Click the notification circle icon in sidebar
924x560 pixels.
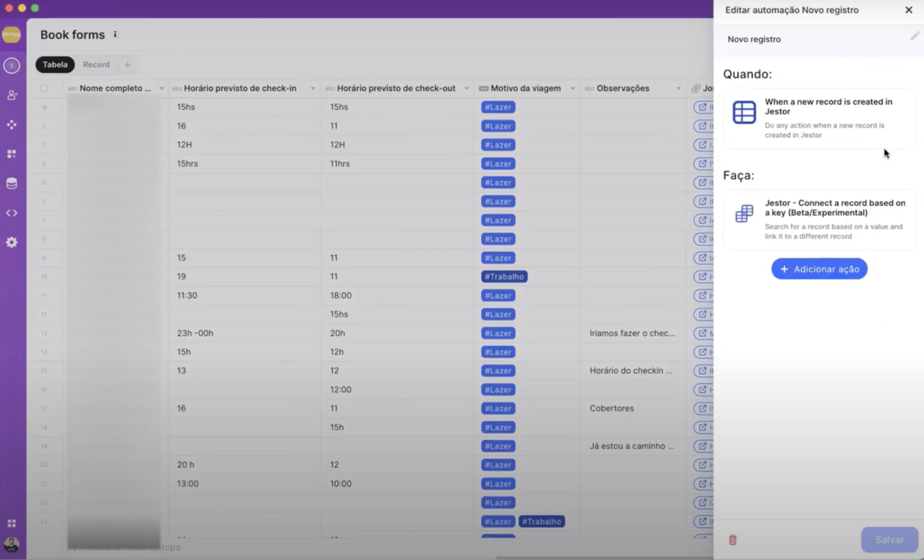click(12, 66)
